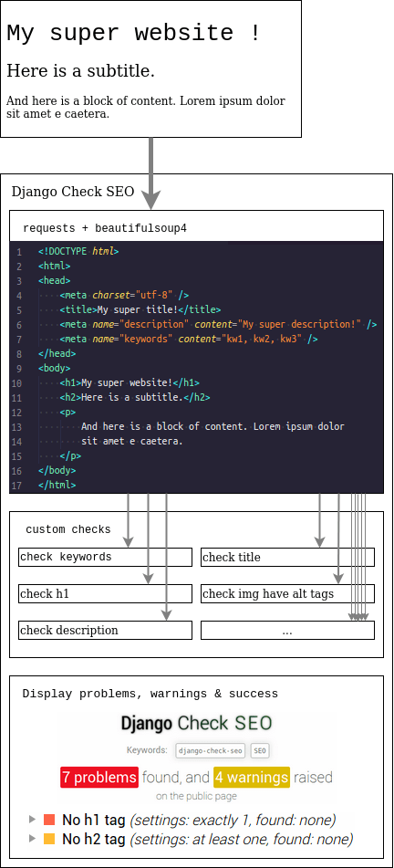
Task: Click the red '7 problems' badge
Action: point(99,778)
